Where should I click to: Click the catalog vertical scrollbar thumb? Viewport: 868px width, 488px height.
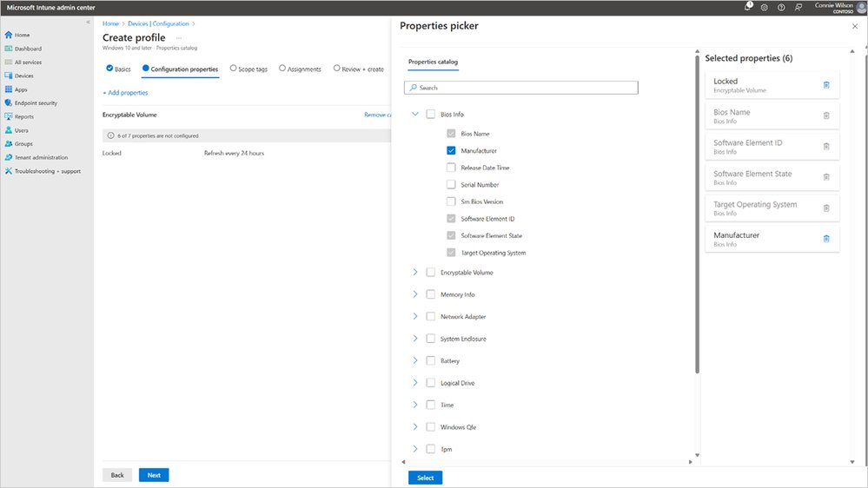coord(697,214)
